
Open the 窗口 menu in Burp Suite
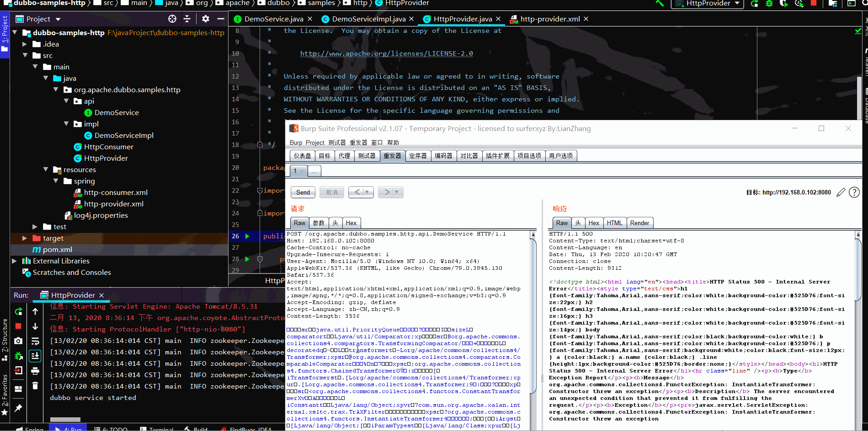[376, 142]
